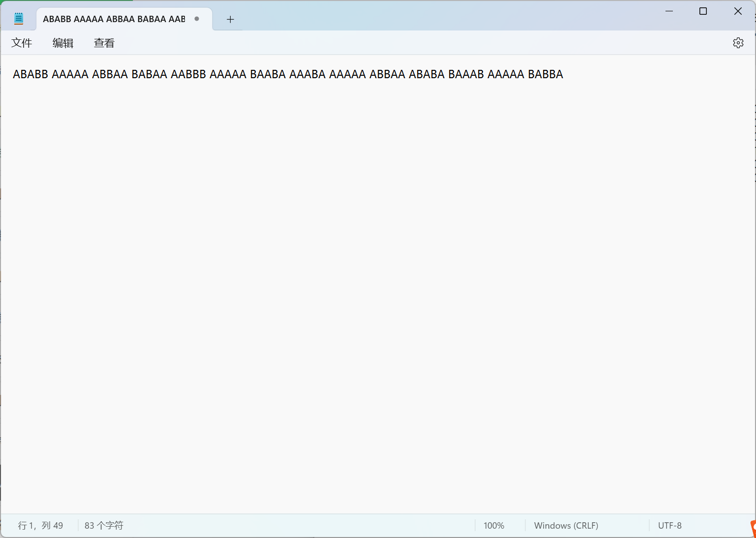This screenshot has width=756, height=538.
Task: Maximize the Notepad window
Action: point(703,11)
